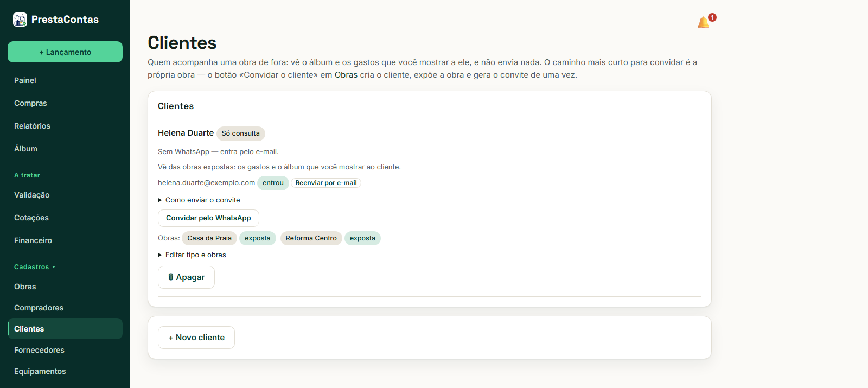This screenshot has height=388, width=868.
Task: Click the Só consulta badge
Action: click(241, 133)
